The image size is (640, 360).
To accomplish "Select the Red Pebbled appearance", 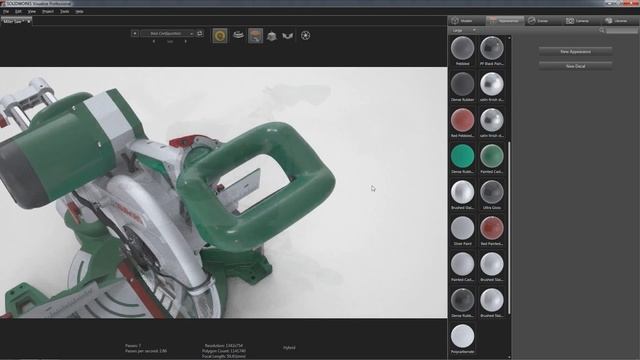I will point(462,123).
